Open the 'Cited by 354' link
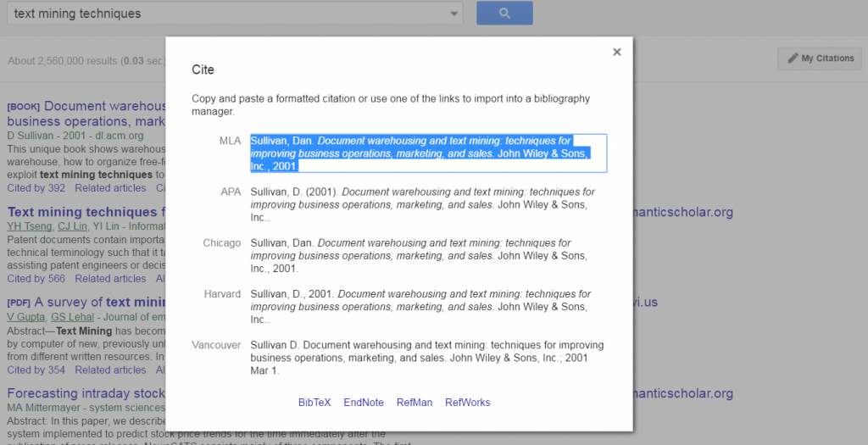Viewport: 868px width, 445px height. (36, 370)
